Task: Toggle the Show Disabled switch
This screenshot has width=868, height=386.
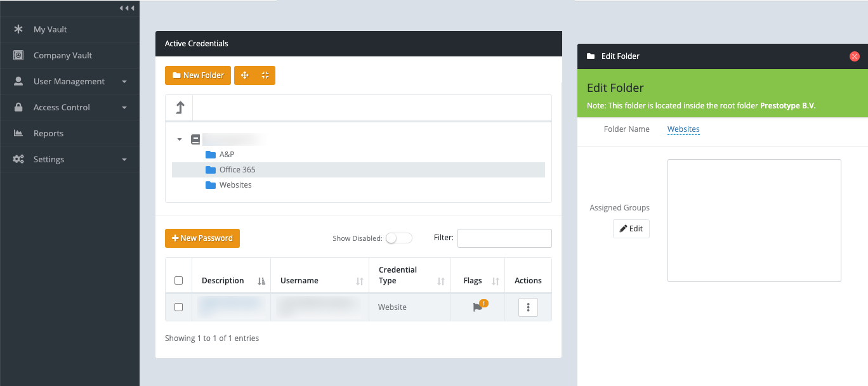Action: pos(399,238)
